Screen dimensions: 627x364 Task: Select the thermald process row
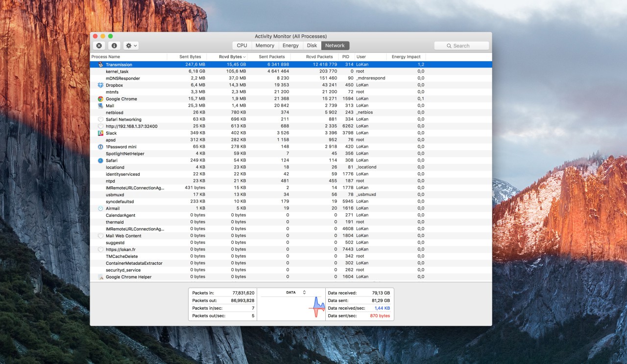(291, 222)
